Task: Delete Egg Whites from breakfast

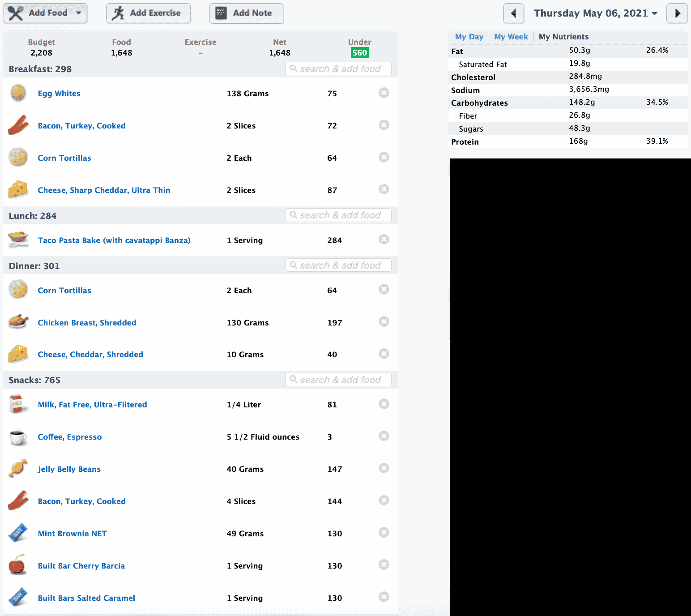Action: (384, 93)
